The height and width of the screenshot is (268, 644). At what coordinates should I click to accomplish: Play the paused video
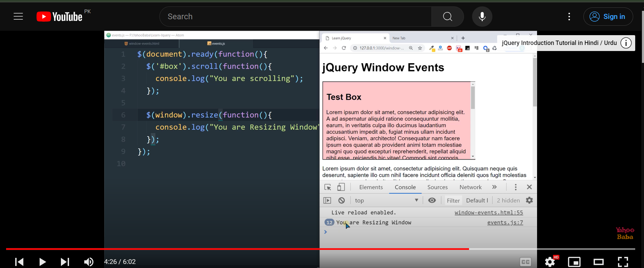point(42,262)
